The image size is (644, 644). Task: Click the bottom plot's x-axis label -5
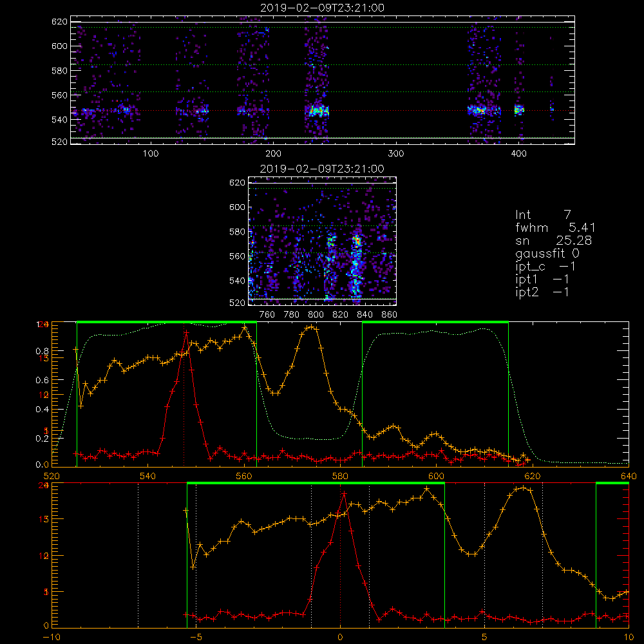(x=196, y=638)
